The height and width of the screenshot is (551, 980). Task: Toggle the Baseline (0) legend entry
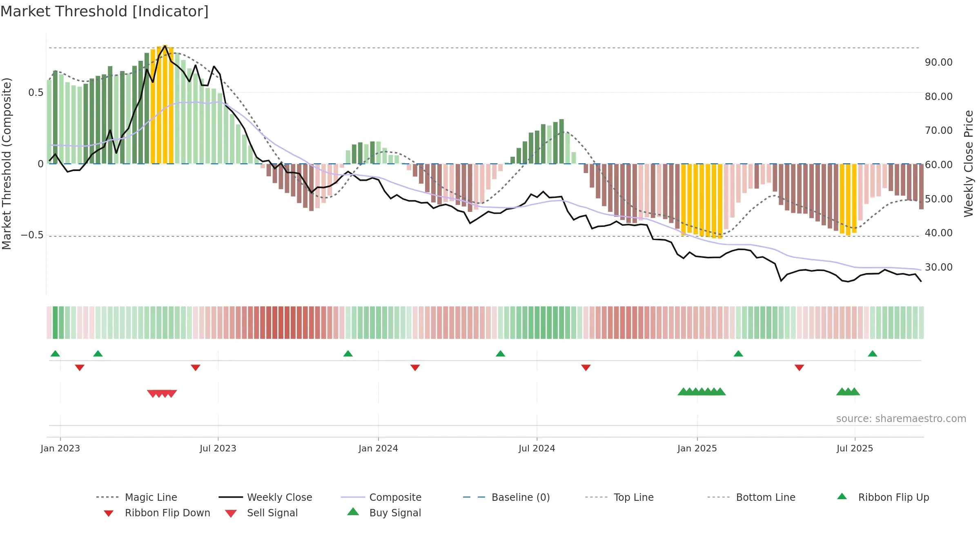(x=506, y=497)
